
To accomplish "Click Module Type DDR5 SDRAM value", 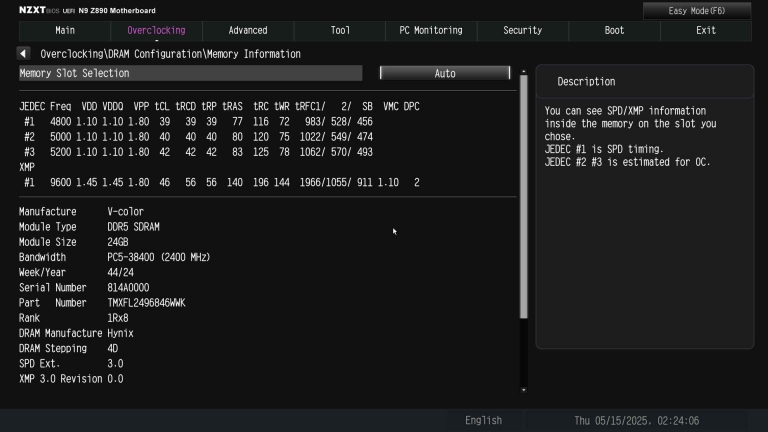I will click(x=133, y=227).
